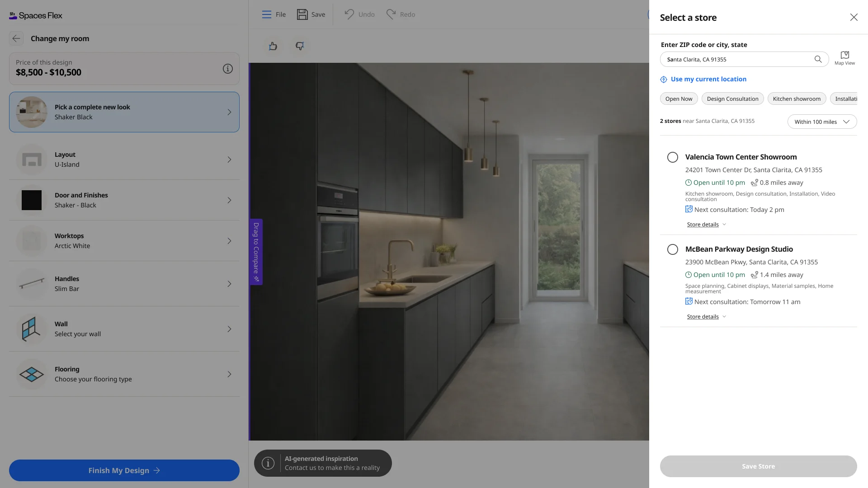Select Valencia Town Center Showroom radio button
Viewport: 868px width, 488px height.
tap(673, 157)
